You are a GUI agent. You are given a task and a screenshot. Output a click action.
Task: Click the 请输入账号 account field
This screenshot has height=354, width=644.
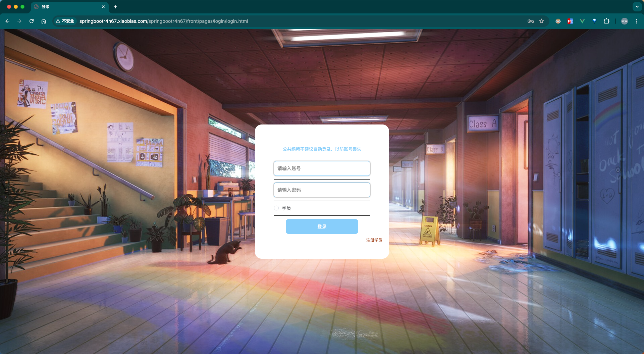[x=322, y=168]
